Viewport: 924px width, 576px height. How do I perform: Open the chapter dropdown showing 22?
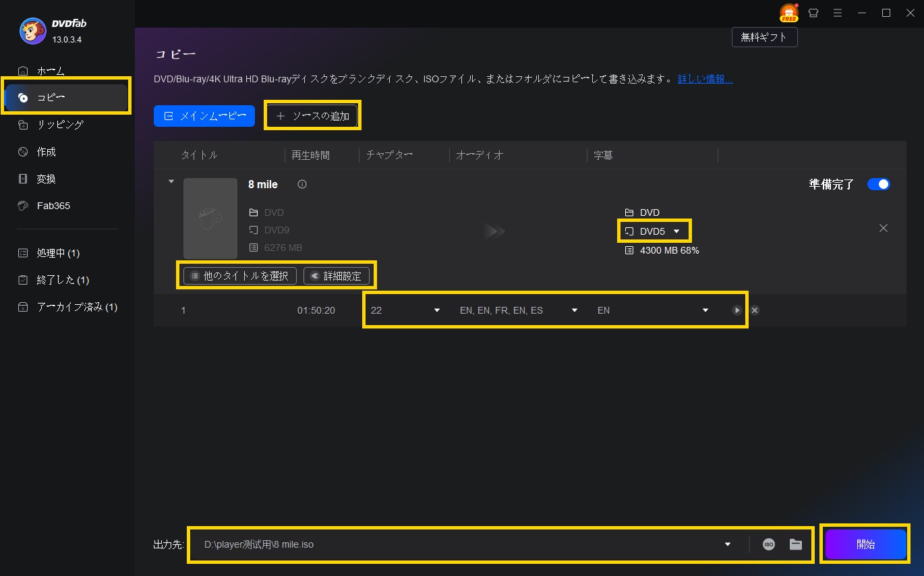point(405,310)
